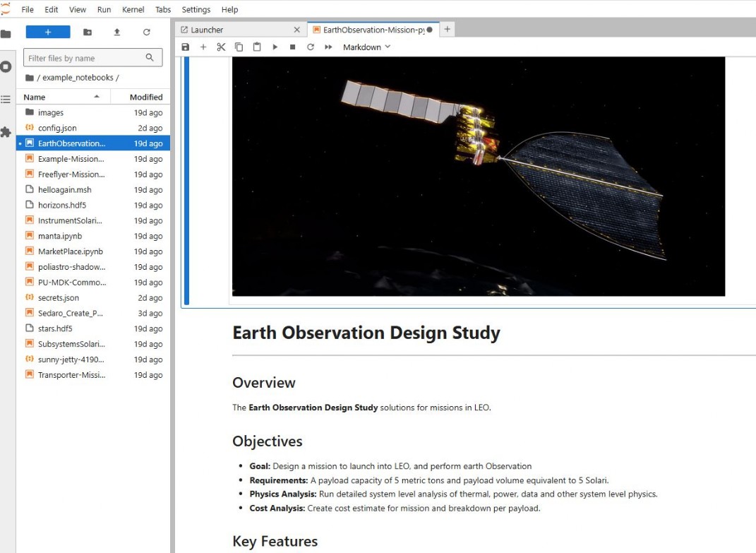Image resolution: width=756 pixels, height=553 pixels.
Task: Save the notebook with the disk icon
Action: (186, 47)
